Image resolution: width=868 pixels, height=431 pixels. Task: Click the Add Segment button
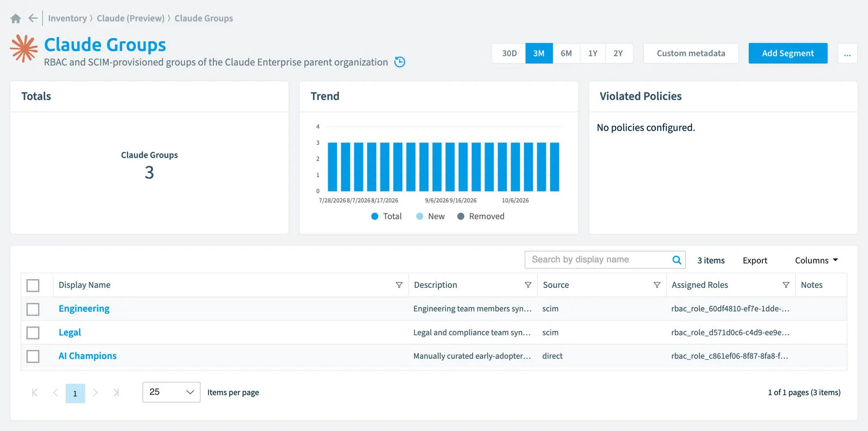pos(788,53)
